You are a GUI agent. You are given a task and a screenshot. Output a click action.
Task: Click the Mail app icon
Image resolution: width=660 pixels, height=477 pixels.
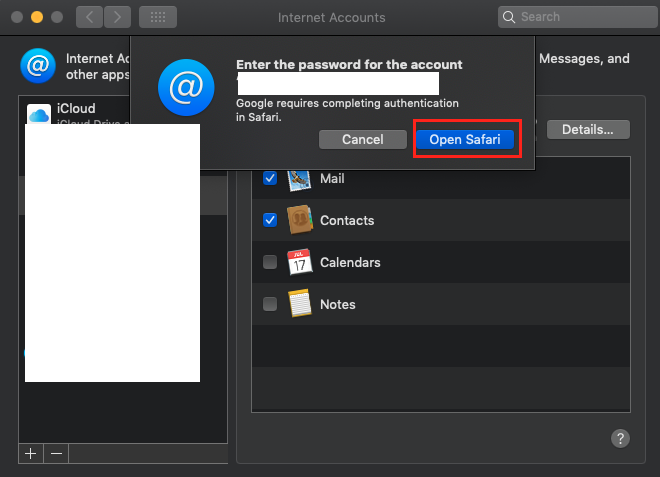pyautogui.click(x=299, y=180)
